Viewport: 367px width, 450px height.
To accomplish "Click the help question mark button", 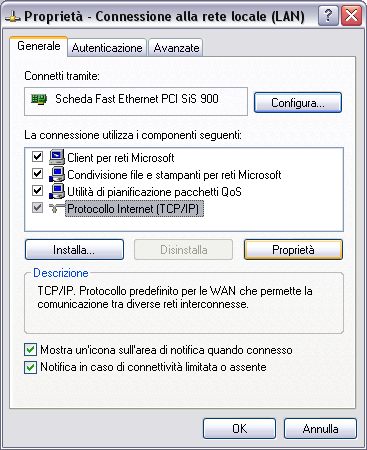I will tap(328, 16).
